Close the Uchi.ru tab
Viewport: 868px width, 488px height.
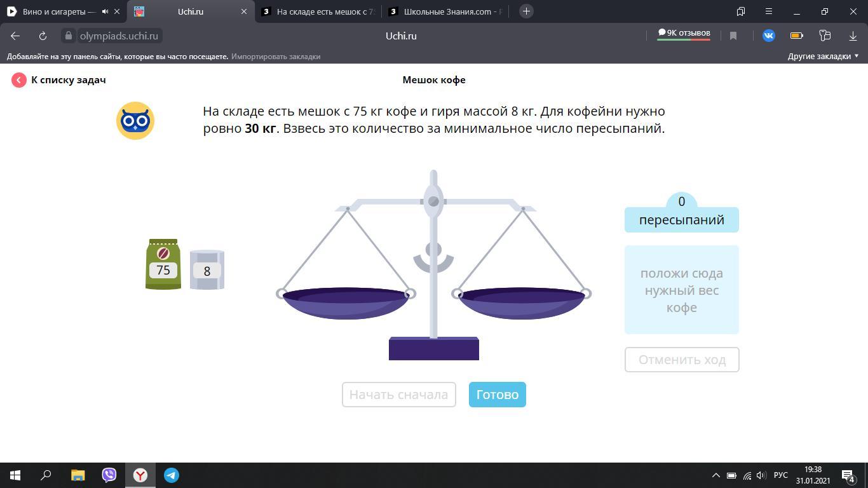(244, 11)
